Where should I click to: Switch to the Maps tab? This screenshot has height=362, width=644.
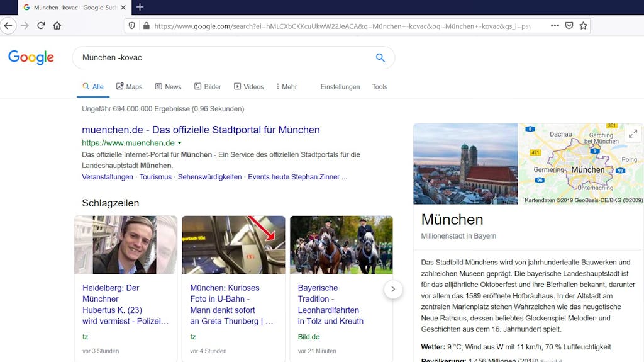(129, 87)
